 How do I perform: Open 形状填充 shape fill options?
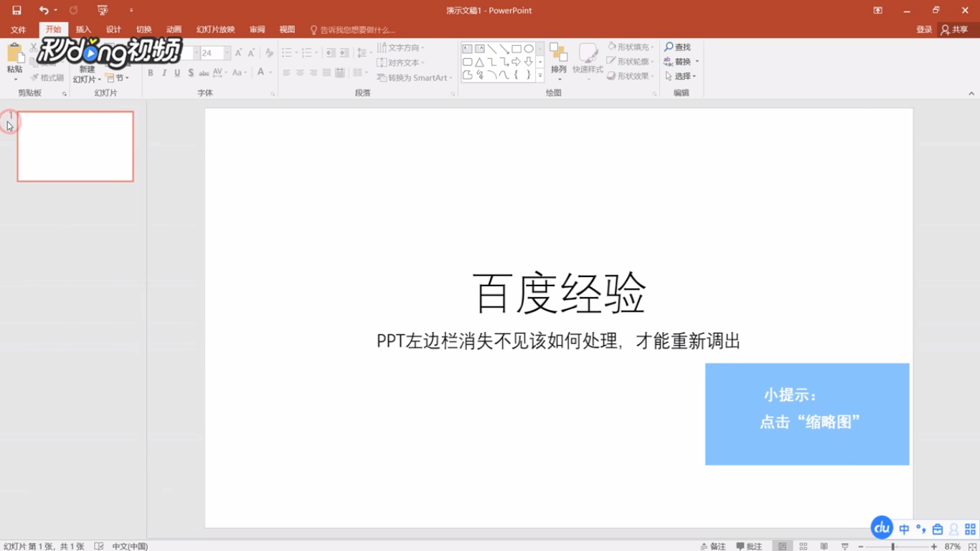pyautogui.click(x=630, y=47)
